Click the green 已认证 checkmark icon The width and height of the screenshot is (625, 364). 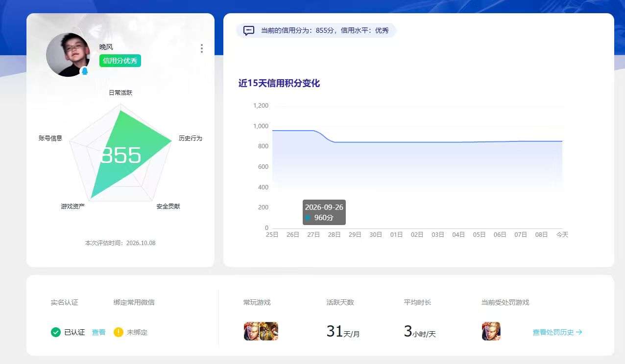coord(56,332)
